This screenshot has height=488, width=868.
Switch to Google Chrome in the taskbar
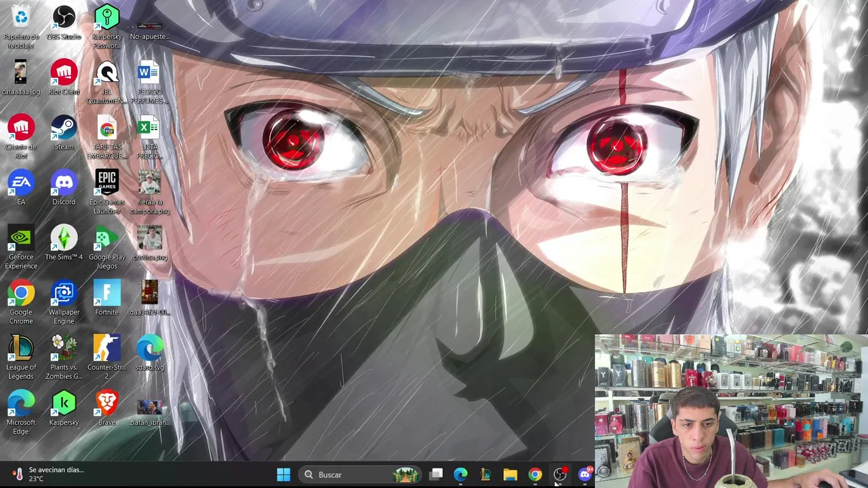[x=535, y=474]
